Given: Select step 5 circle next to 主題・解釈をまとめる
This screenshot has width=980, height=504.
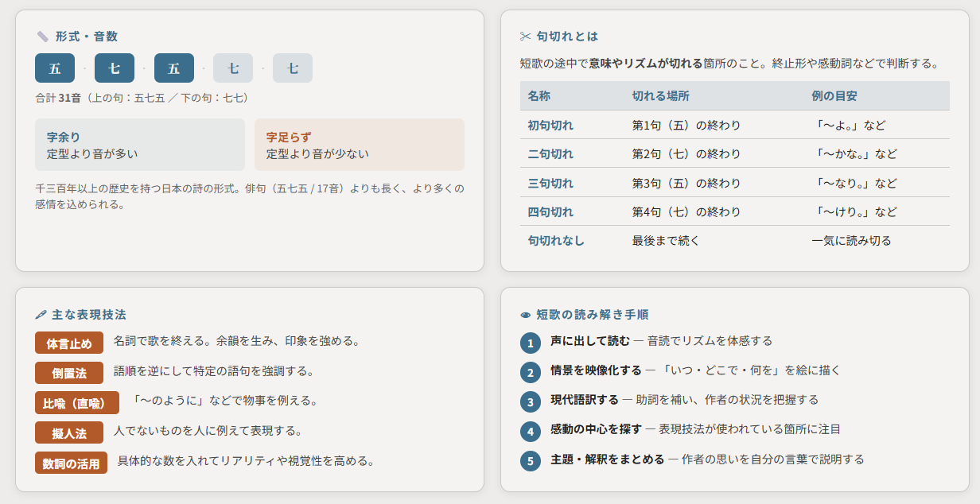Looking at the screenshot, I should pyautogui.click(x=529, y=459).
